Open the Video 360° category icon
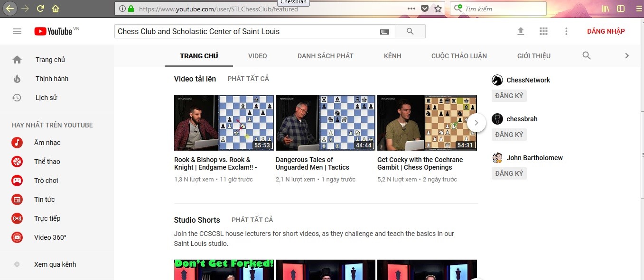 tap(17, 237)
